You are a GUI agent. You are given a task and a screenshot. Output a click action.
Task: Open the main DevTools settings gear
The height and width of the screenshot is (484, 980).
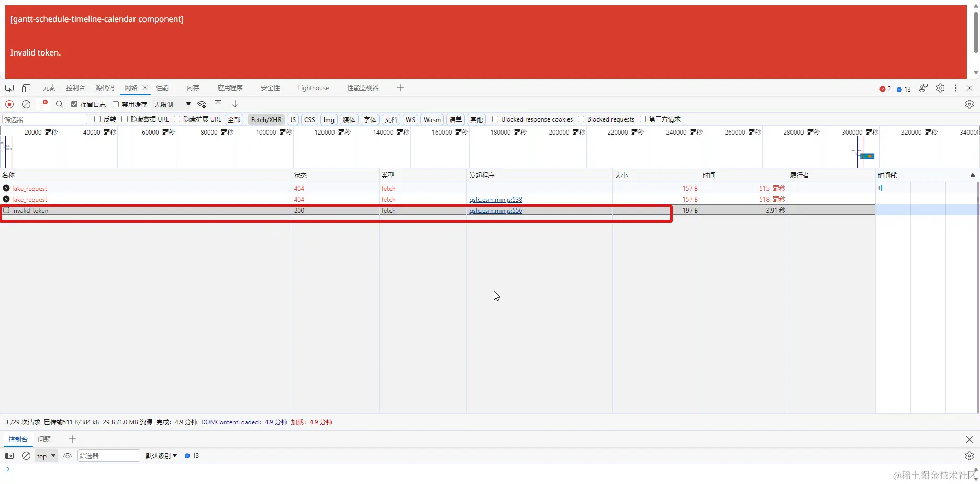coord(940,88)
